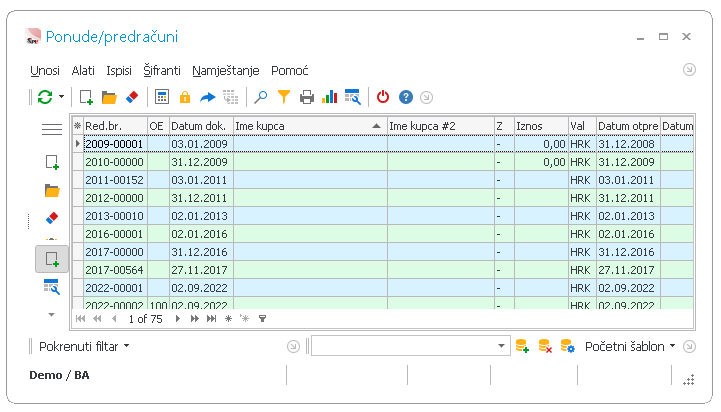Select row 2017-00564
Image resolution: width=721 pixels, height=412 pixels.
pos(383,270)
